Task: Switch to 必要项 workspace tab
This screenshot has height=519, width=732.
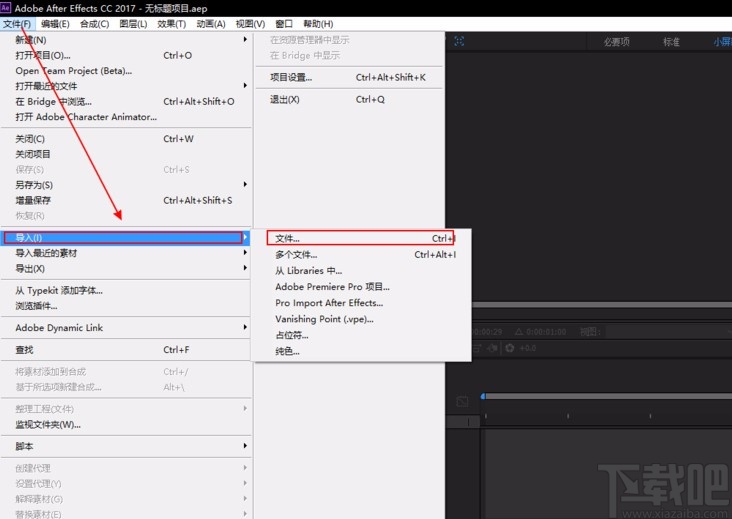Action: 616,42
